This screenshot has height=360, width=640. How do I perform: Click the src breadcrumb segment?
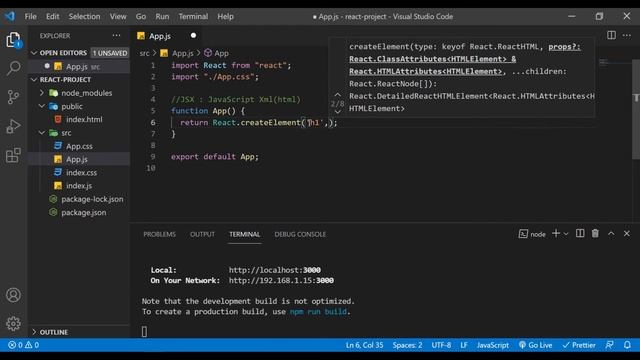coord(144,53)
